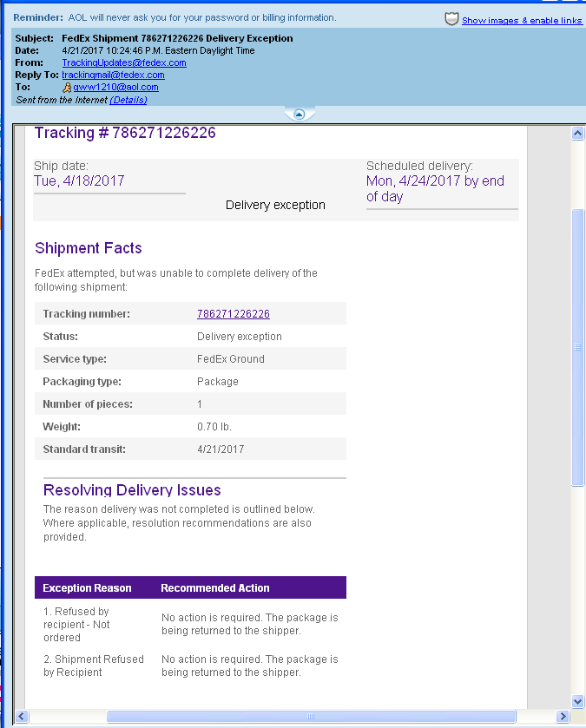Open tracking number 786271226226 link
Image resolution: width=586 pixels, height=728 pixels.
coord(234,314)
